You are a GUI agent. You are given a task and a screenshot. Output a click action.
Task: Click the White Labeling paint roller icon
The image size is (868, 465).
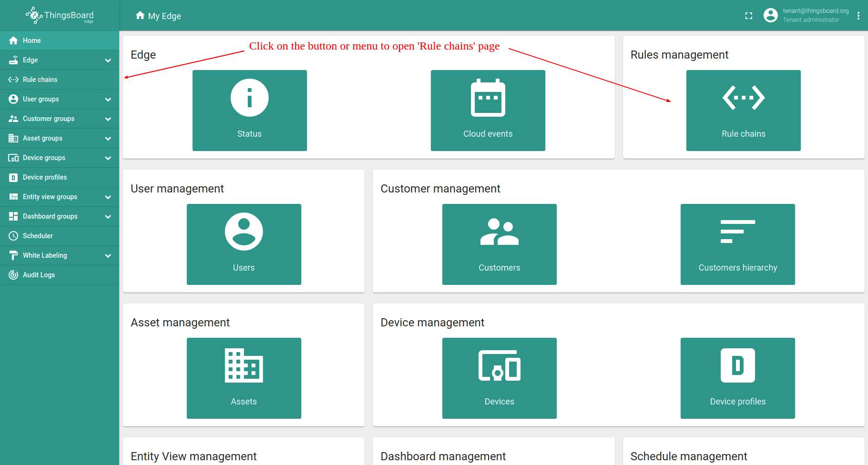[13, 255]
